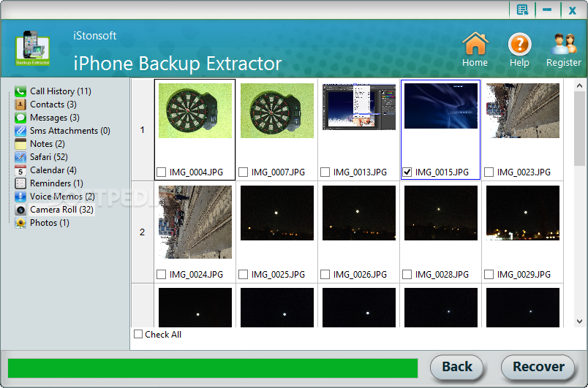The width and height of the screenshot is (588, 388).
Task: Go to Home via house icon
Action: (x=475, y=43)
